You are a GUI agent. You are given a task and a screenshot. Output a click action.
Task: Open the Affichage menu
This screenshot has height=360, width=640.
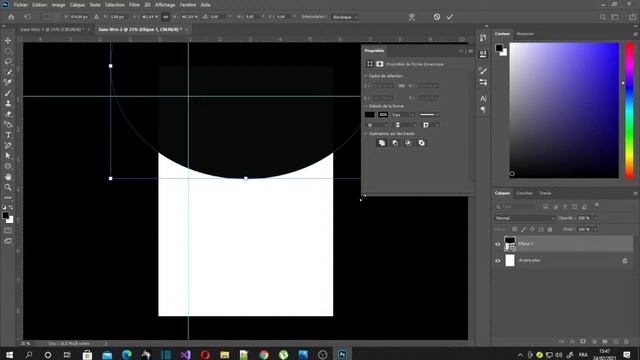165,5
